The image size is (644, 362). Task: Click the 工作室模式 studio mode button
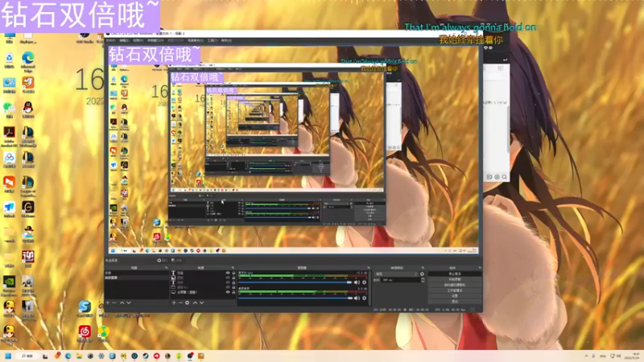pyautogui.click(x=455, y=290)
